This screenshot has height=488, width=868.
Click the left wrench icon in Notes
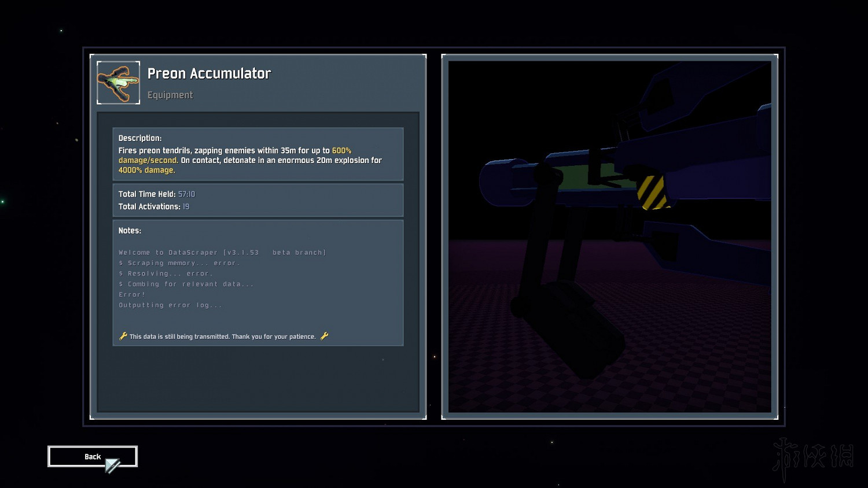(123, 336)
